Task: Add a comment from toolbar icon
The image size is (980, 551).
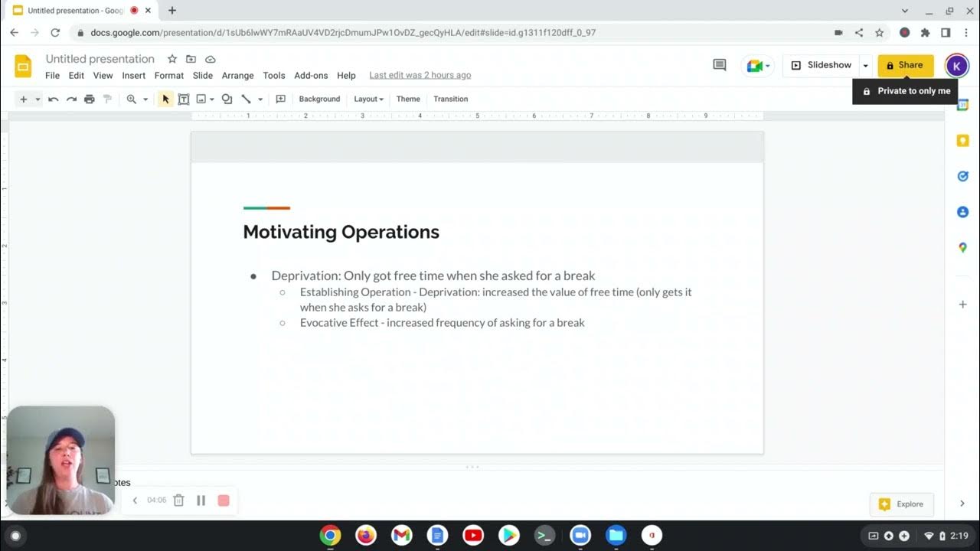Action: point(280,99)
